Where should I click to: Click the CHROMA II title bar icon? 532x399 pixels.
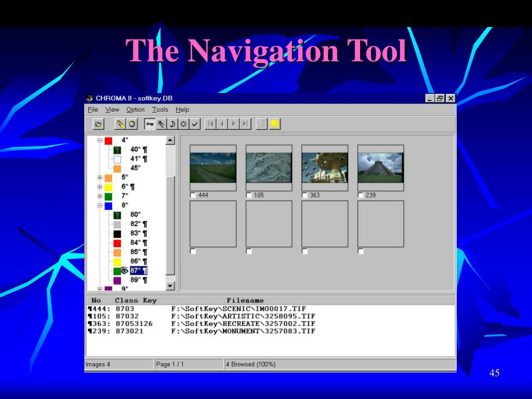click(89, 98)
